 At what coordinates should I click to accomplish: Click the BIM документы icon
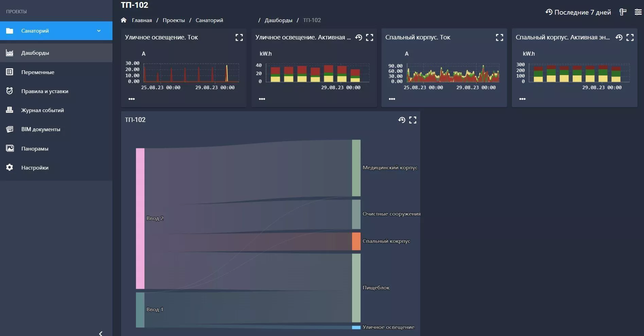click(10, 129)
